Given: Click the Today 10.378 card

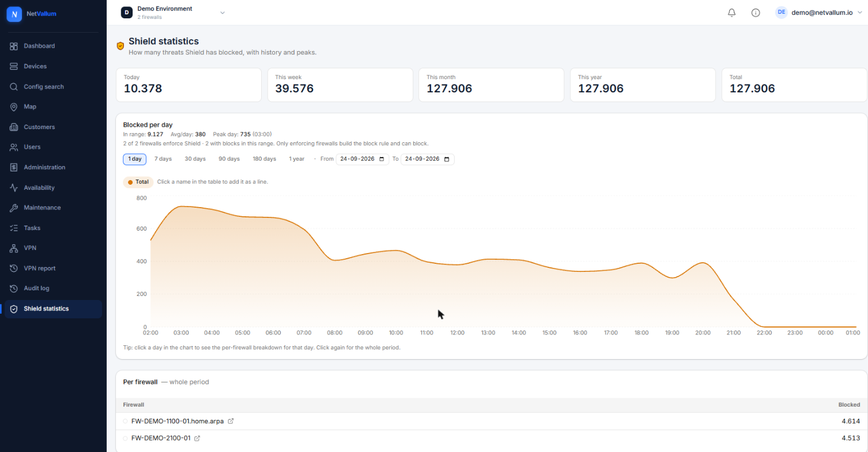Looking at the screenshot, I should pos(189,85).
